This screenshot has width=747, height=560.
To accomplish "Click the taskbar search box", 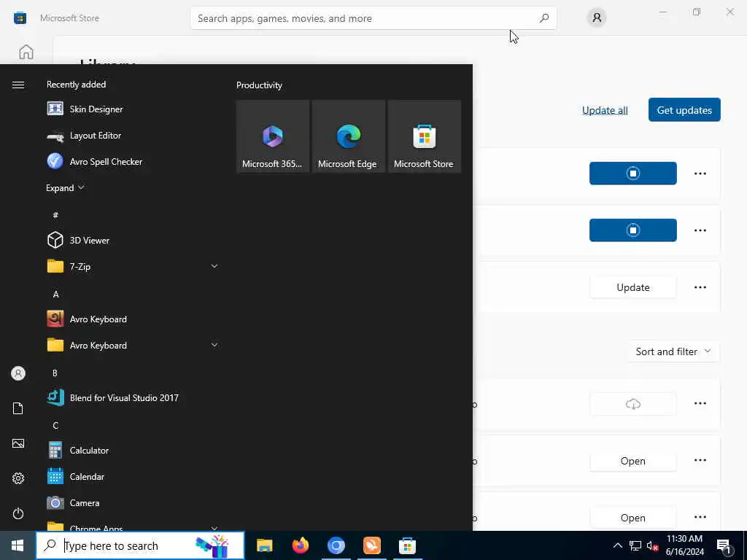I will [x=140, y=545].
